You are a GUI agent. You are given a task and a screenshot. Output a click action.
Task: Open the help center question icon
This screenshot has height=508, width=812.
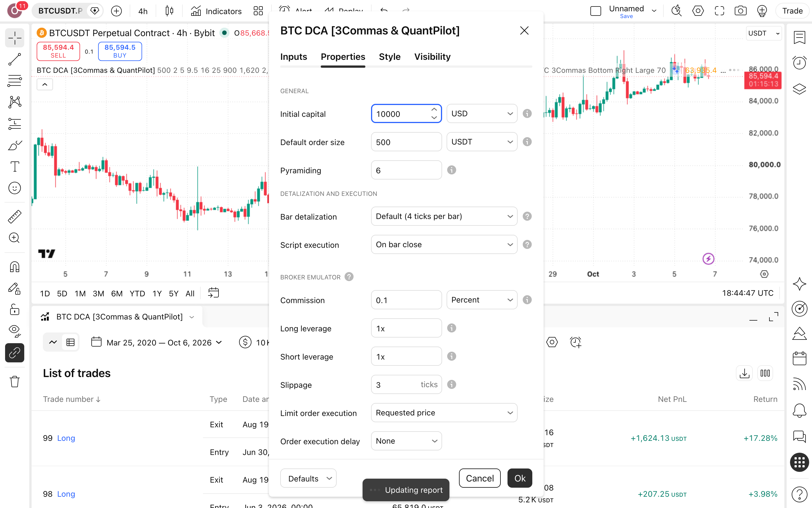(799, 494)
